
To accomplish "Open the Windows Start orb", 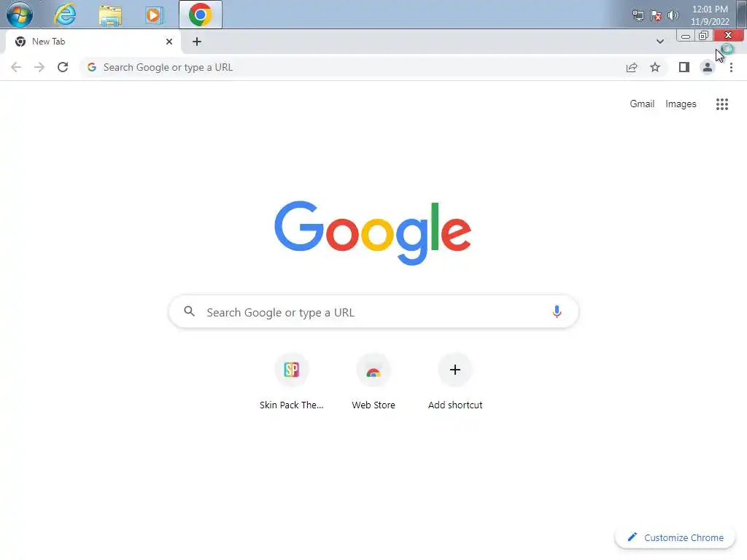I will [20, 15].
